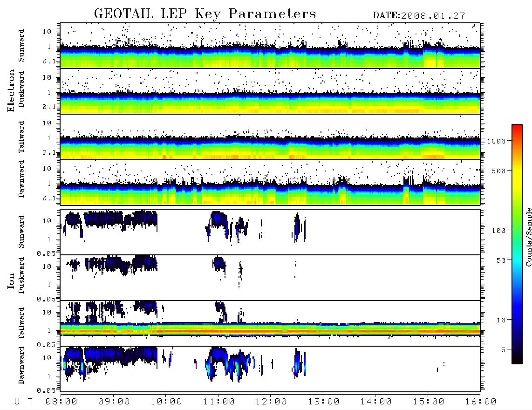
Task: Select the DATE:2008.01.27 label
Action: click(x=419, y=16)
